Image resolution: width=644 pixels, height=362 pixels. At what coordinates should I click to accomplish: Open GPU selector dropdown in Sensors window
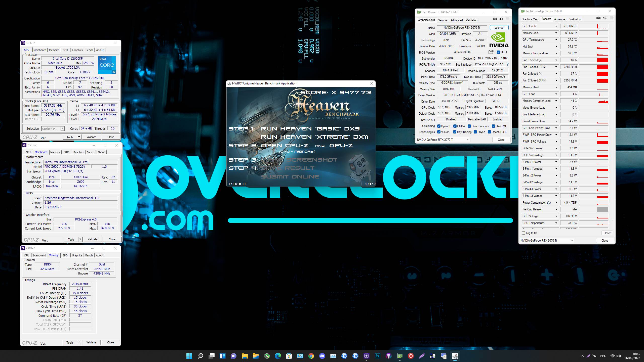click(546, 241)
